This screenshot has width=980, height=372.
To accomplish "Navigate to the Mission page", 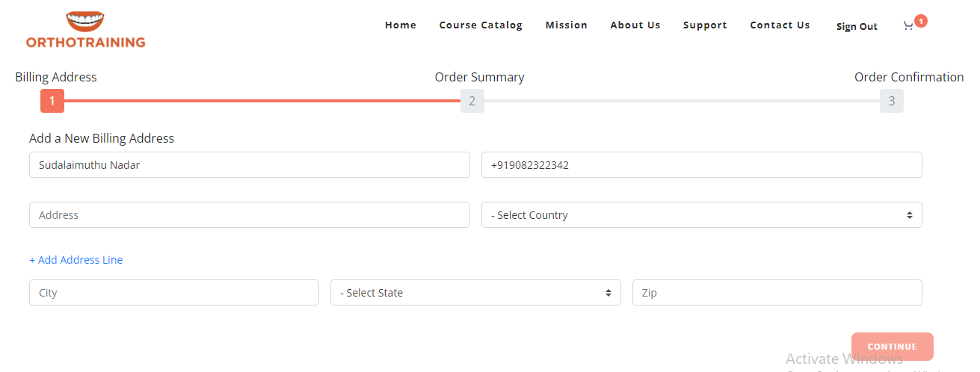I will (567, 25).
